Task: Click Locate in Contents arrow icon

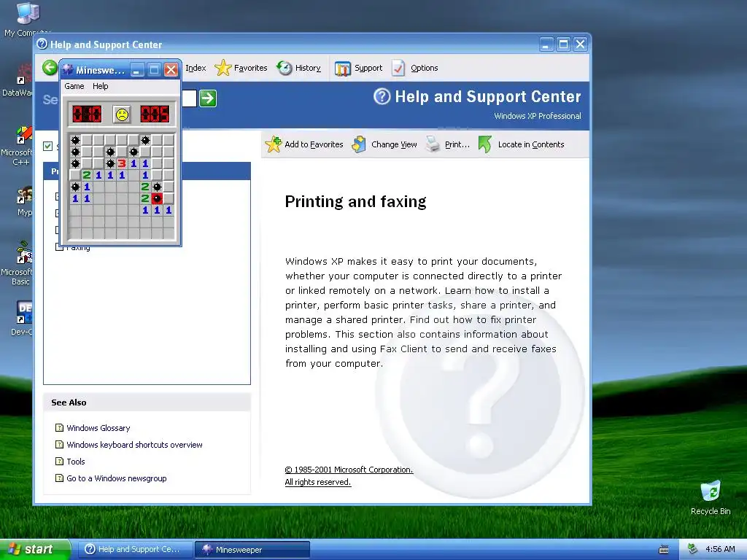Action: tap(484, 144)
